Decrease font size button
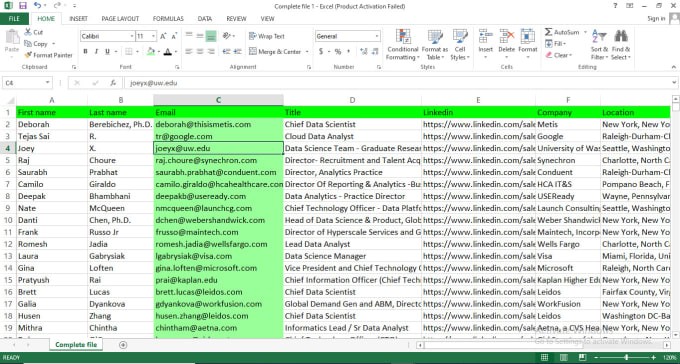Image resolution: width=680 pixels, height=364 pixels. 174,36
